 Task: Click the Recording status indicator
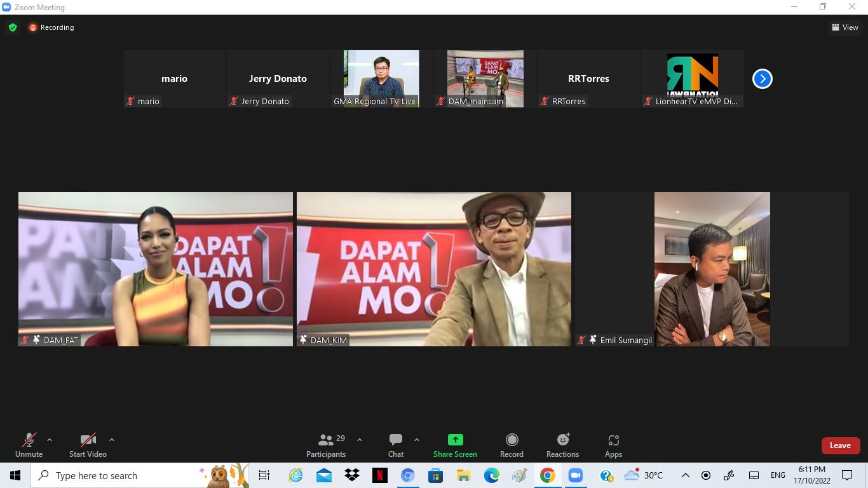click(51, 27)
